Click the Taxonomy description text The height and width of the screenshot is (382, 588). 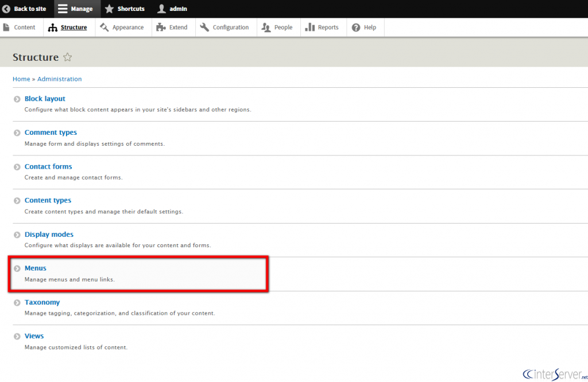[x=120, y=313]
